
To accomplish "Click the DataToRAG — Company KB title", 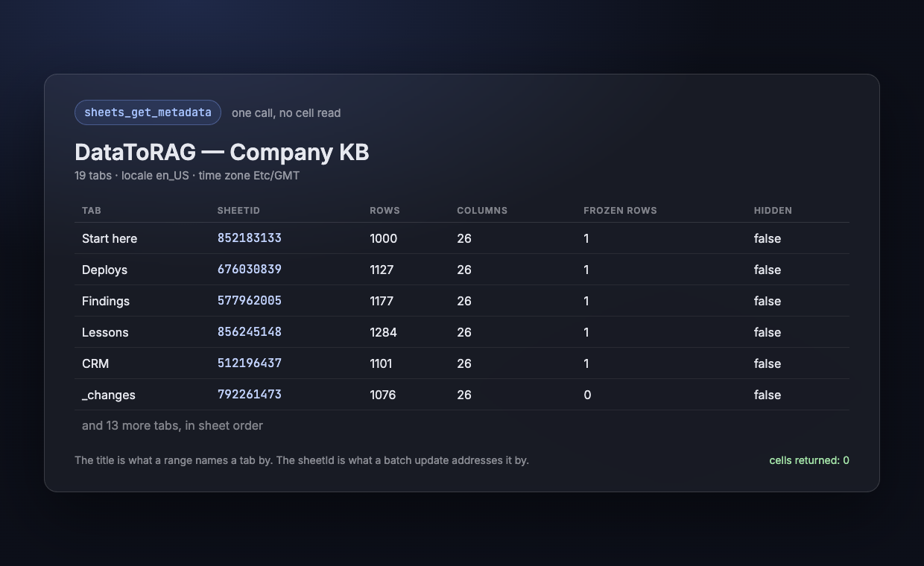I will 222,152.
